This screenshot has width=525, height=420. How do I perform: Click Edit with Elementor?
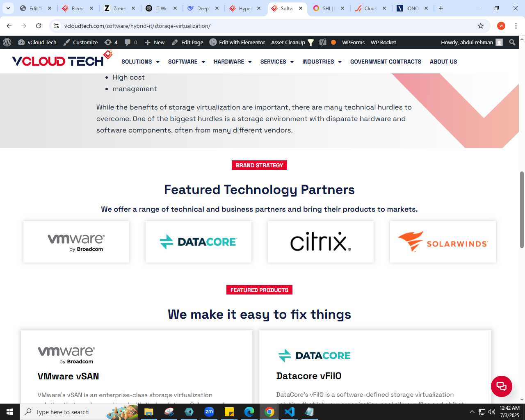tap(237, 42)
